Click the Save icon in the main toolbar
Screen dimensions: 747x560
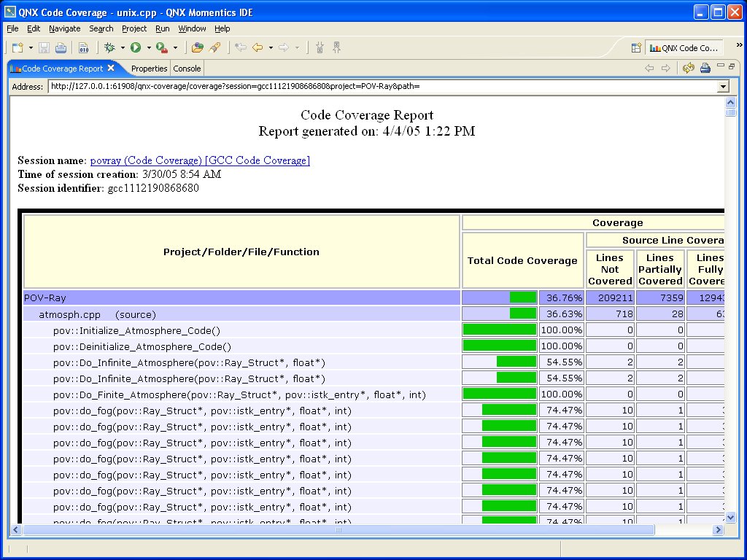(x=44, y=47)
